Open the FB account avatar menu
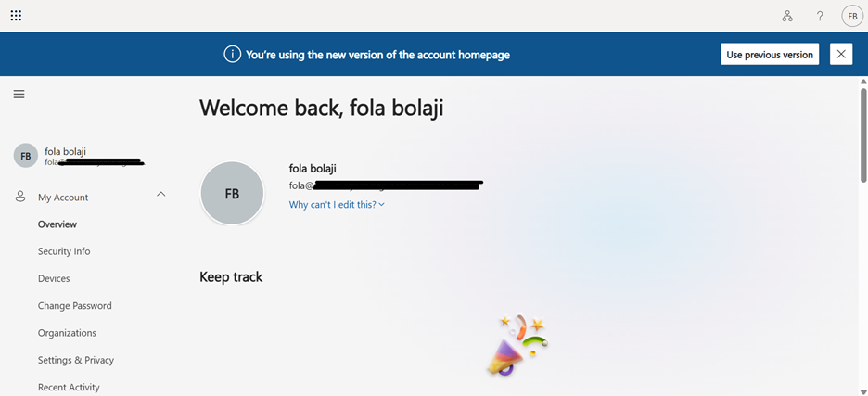Screen dimensions: 868x396 click(851, 16)
